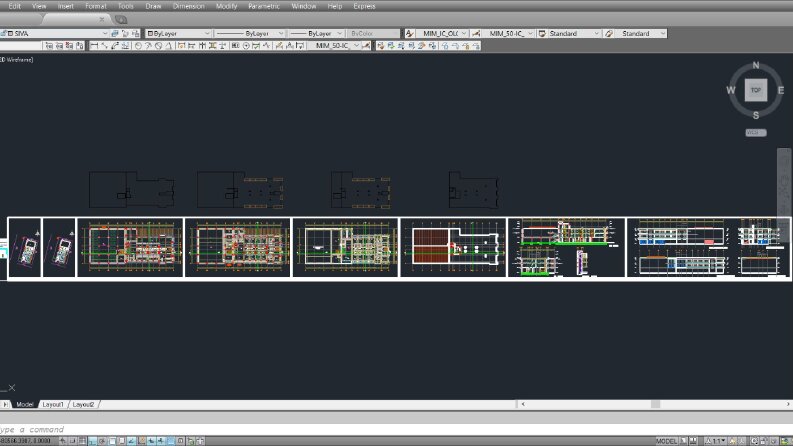Click the Dimension Edit tool
Image resolution: width=793 pixels, height=446 pixels.
[x=279, y=46]
